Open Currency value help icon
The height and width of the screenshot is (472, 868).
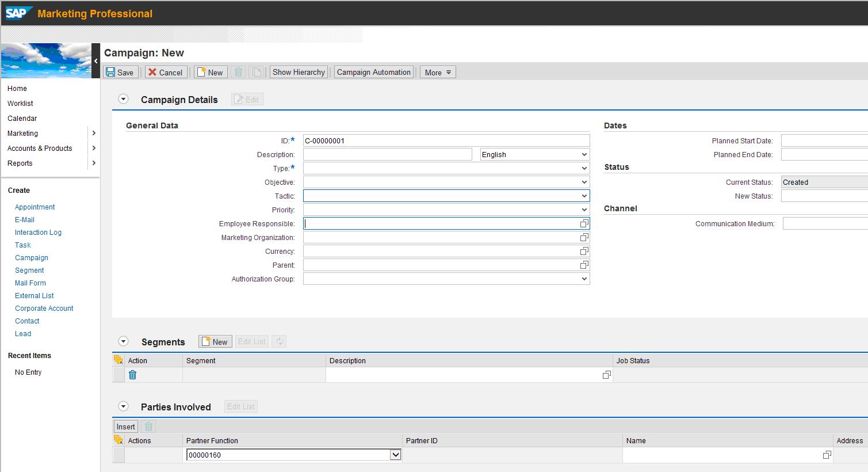tap(584, 251)
